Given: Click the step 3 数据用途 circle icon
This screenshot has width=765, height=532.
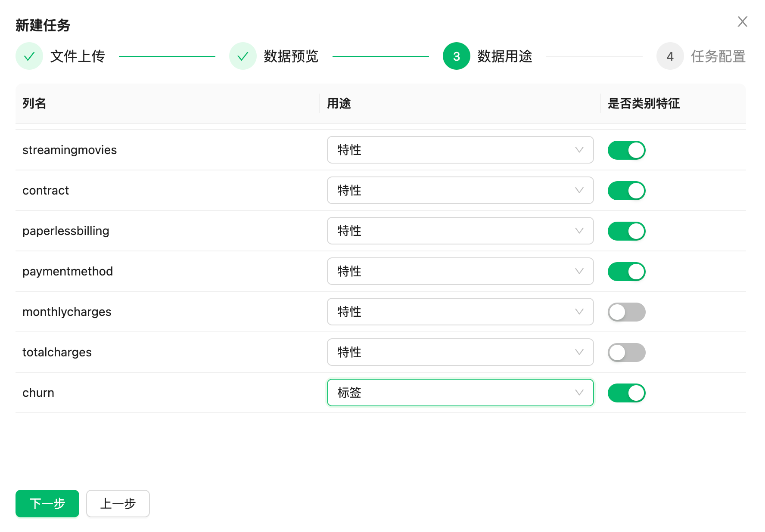Looking at the screenshot, I should [456, 56].
